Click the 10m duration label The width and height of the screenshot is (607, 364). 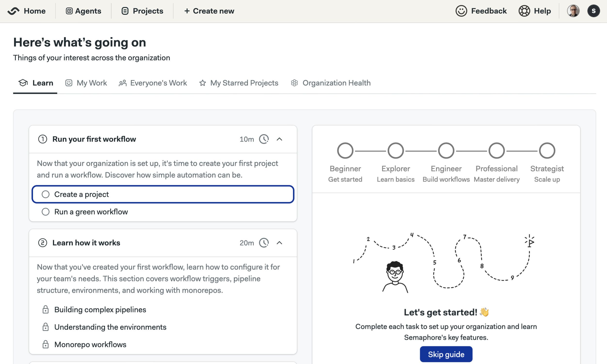(247, 139)
